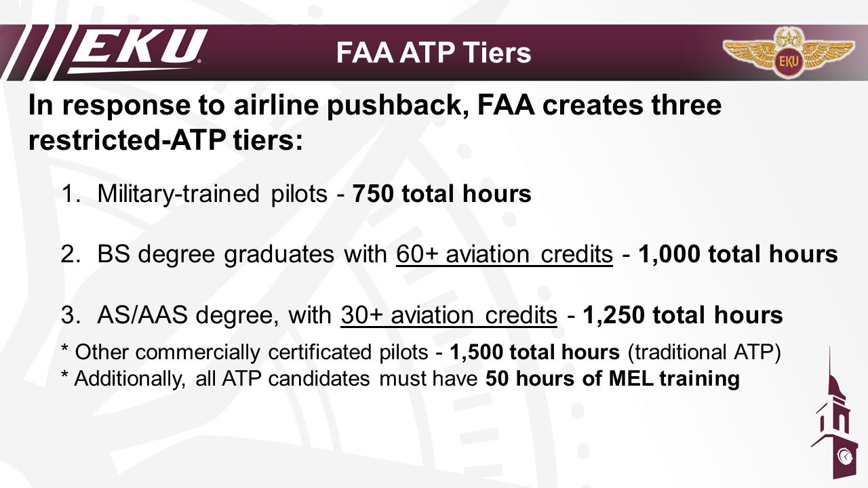The height and width of the screenshot is (488, 868).
Task: Click the 1,500 total hours footnote text
Action: 534,352
